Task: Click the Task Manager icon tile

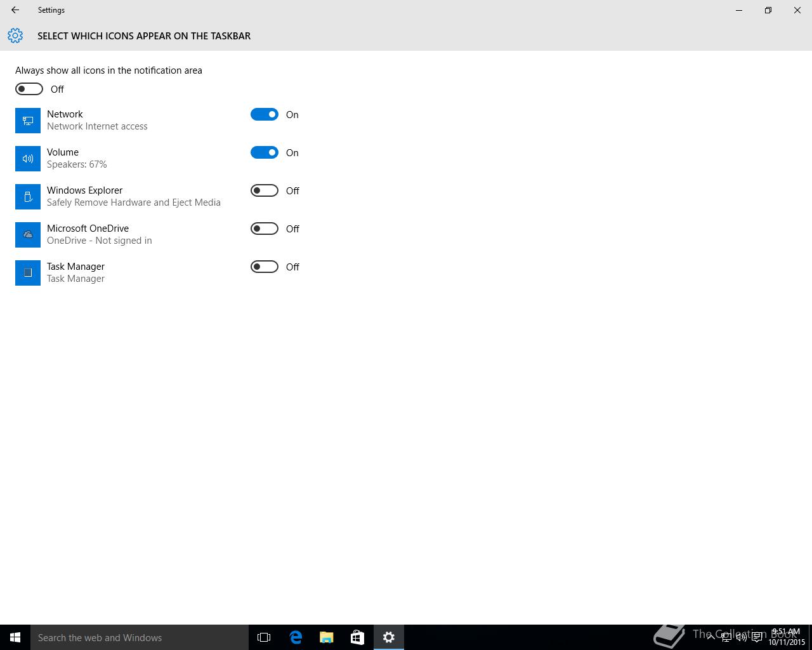Action: click(x=28, y=273)
